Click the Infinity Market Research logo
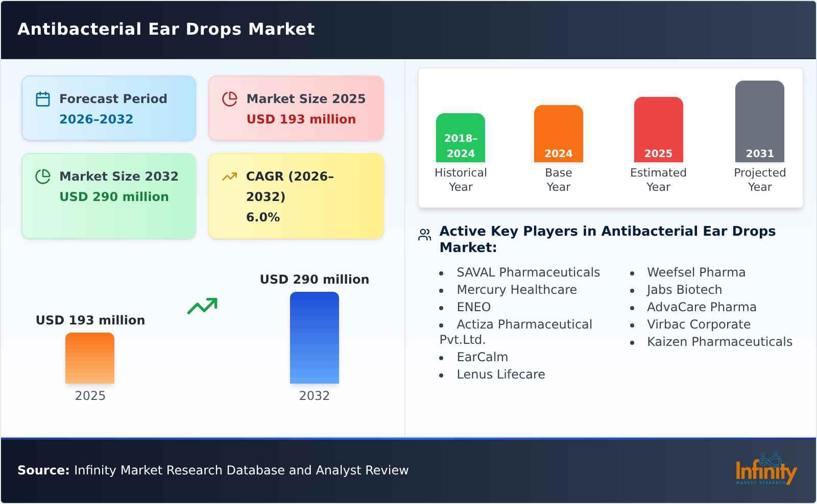Screen dimensions: 817x504 tap(766, 469)
